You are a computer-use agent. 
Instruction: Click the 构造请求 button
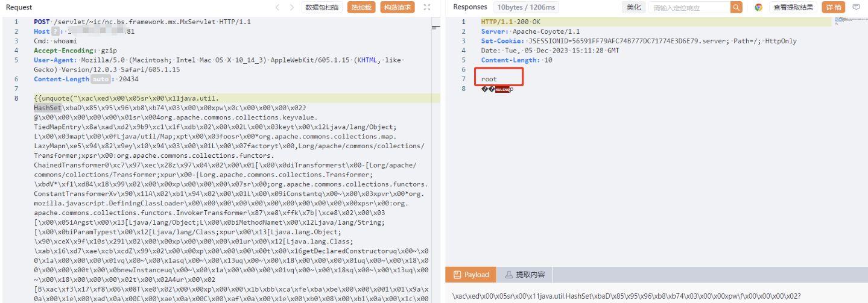pos(398,7)
